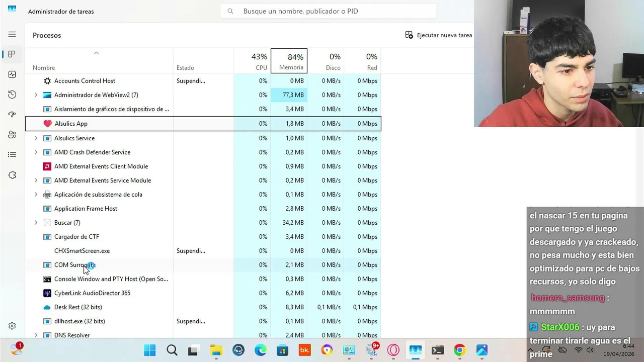Image resolution: width=644 pixels, height=362 pixels.
Task: Open the Windows Start button
Action: (149, 350)
